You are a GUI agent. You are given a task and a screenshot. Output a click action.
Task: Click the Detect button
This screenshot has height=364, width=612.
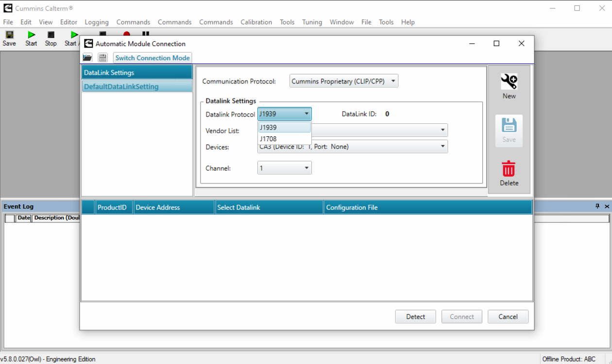click(415, 316)
